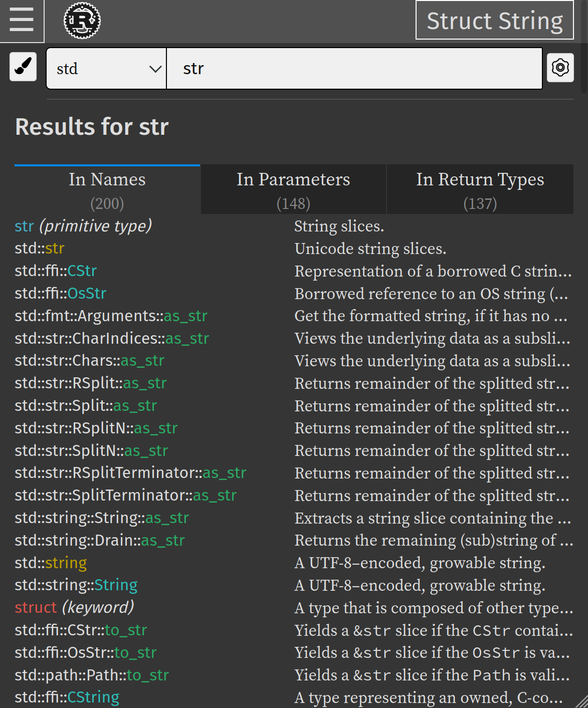
Task: Open std::str::Split::as_str result
Action: [86, 405]
